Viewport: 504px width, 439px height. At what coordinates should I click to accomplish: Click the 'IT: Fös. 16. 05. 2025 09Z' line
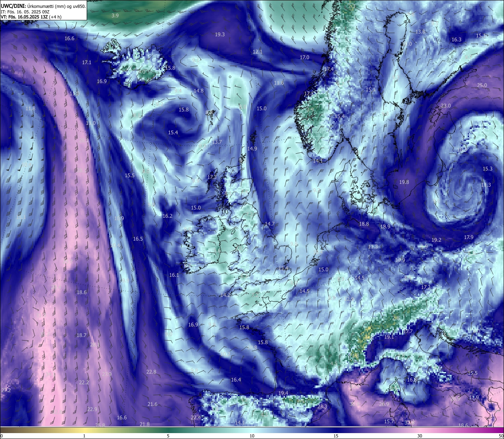24,12
